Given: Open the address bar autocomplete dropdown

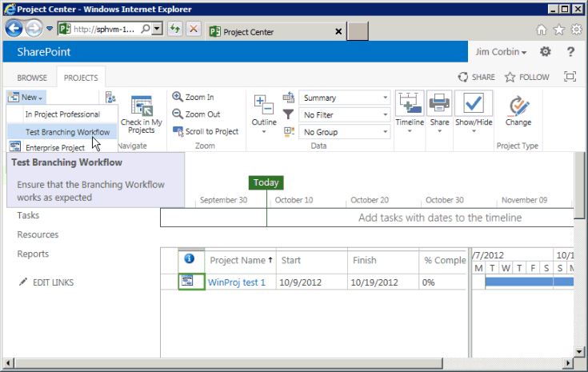Looking at the screenshot, I should pyautogui.click(x=157, y=29).
